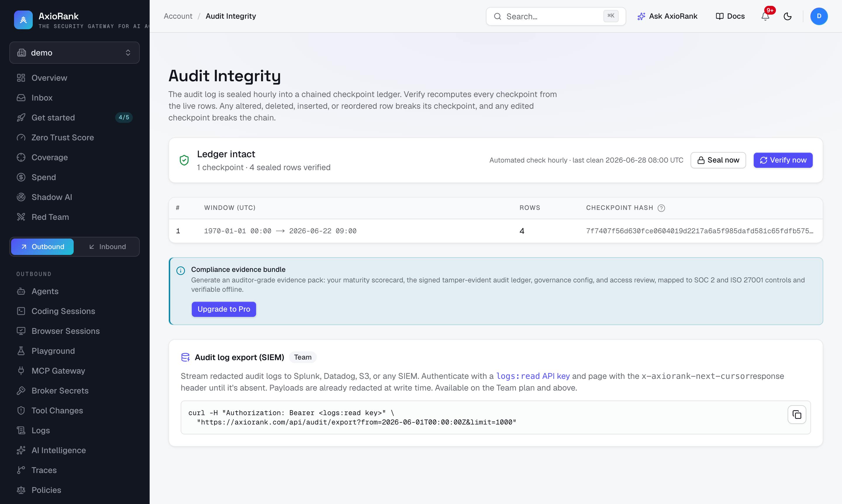Click the Ledger intact shield icon
842x504 pixels.
(x=184, y=160)
